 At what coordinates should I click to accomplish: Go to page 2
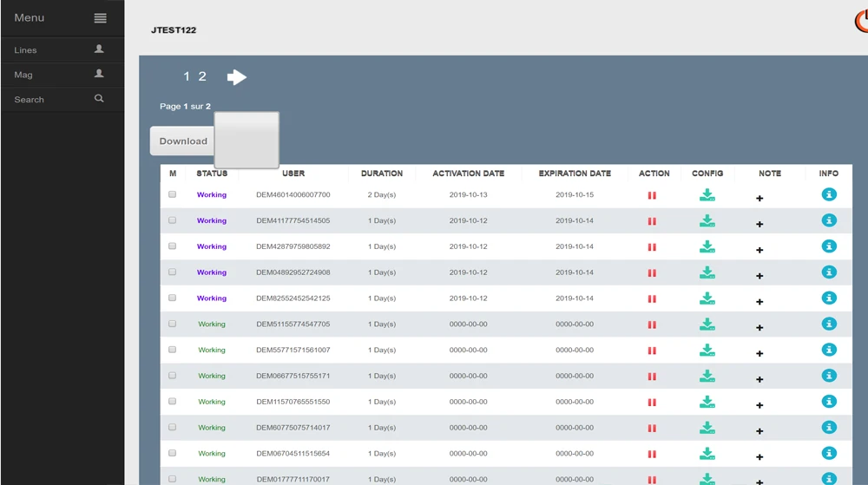202,76
